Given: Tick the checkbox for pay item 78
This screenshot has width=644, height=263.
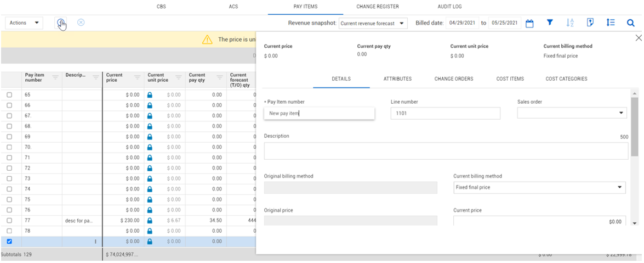Looking at the screenshot, I should tap(9, 231).
